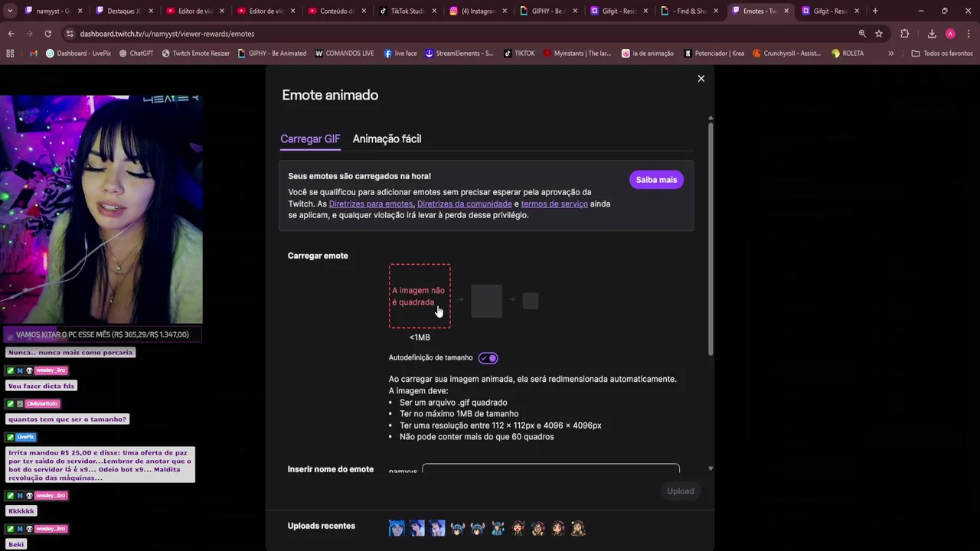Select the Carregar GIF tab
The width and height of the screenshot is (980, 551).
point(310,139)
